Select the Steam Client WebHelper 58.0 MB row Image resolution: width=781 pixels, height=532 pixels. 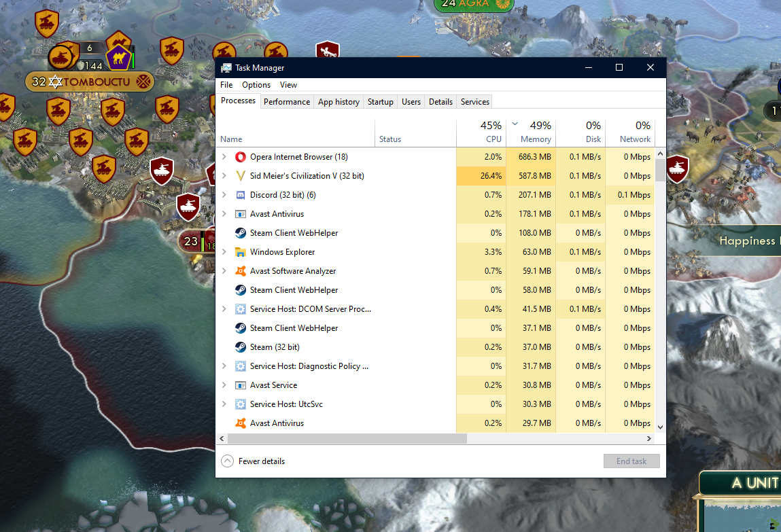coord(436,290)
